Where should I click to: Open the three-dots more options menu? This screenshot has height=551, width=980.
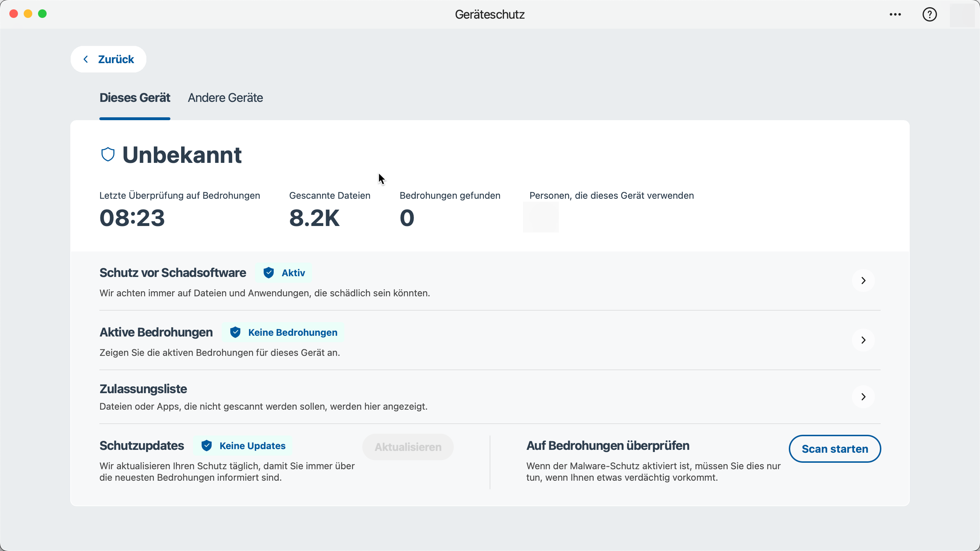pyautogui.click(x=895, y=14)
